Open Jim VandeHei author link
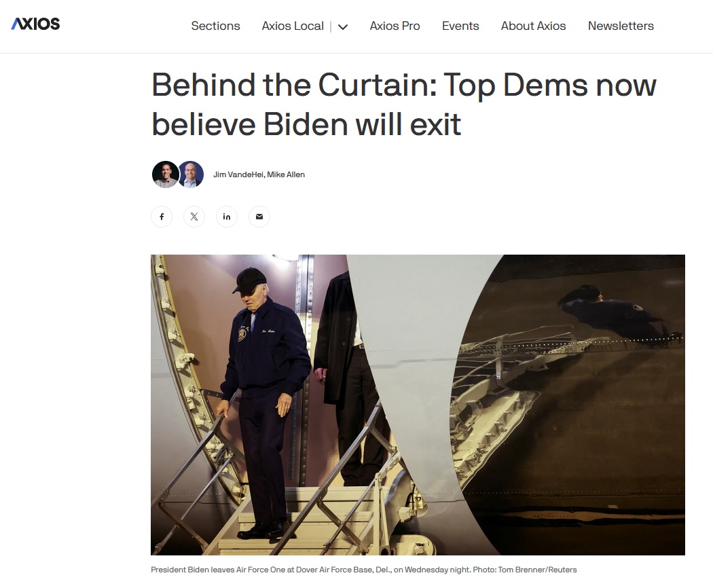This screenshot has height=588, width=713. pyautogui.click(x=238, y=174)
